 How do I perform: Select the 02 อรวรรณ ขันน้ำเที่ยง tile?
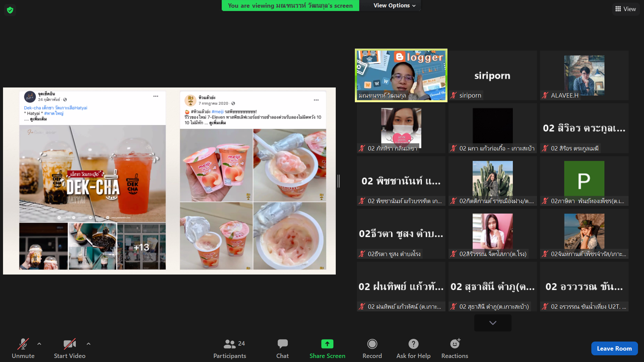pos(584,287)
